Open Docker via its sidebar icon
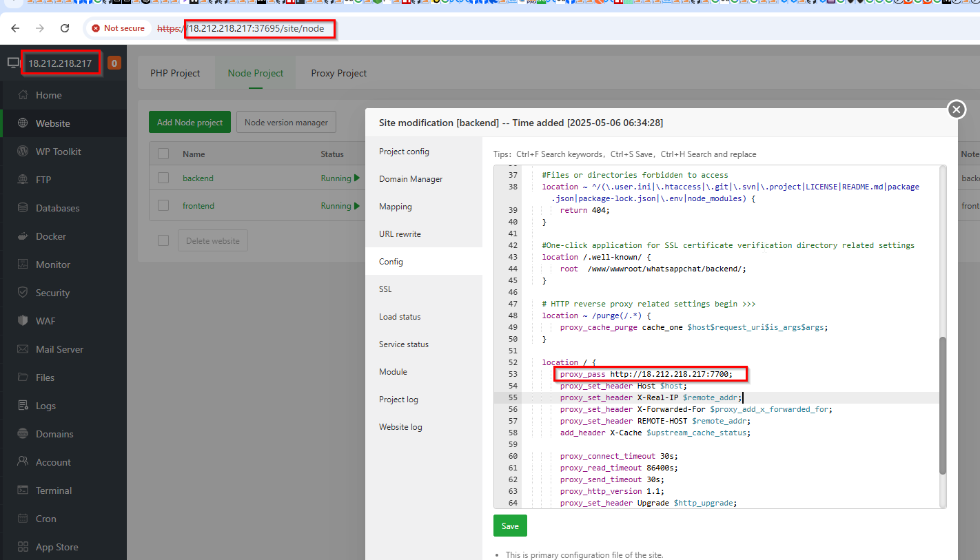980x560 pixels. coord(23,236)
